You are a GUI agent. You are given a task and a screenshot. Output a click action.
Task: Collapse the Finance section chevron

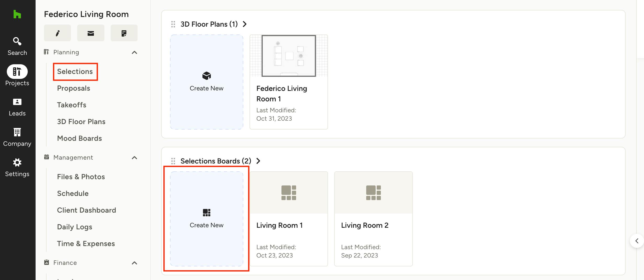click(134, 263)
